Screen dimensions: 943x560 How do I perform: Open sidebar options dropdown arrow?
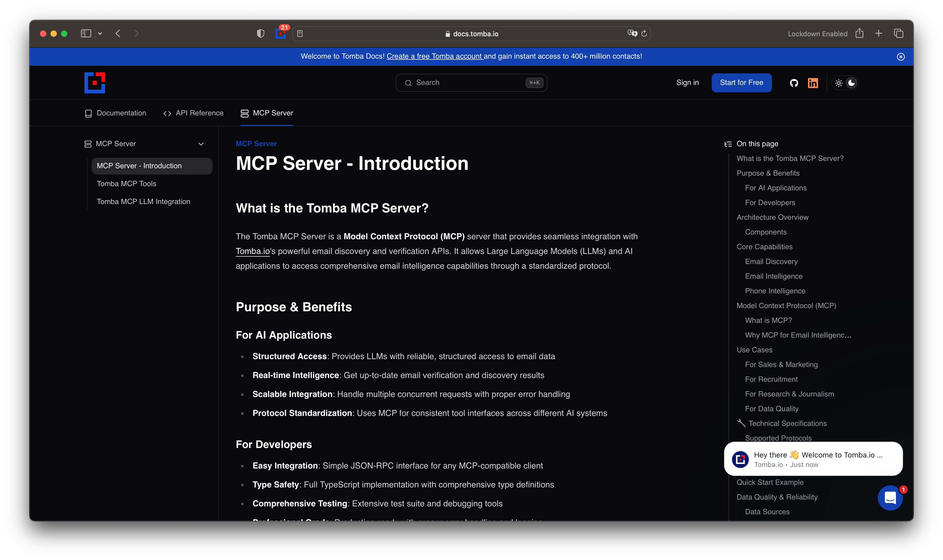(100, 34)
